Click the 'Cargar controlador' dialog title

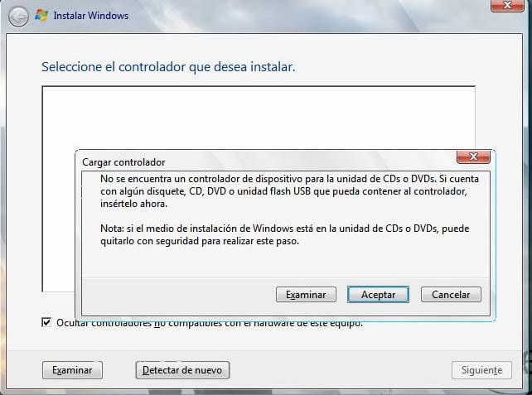point(123,162)
